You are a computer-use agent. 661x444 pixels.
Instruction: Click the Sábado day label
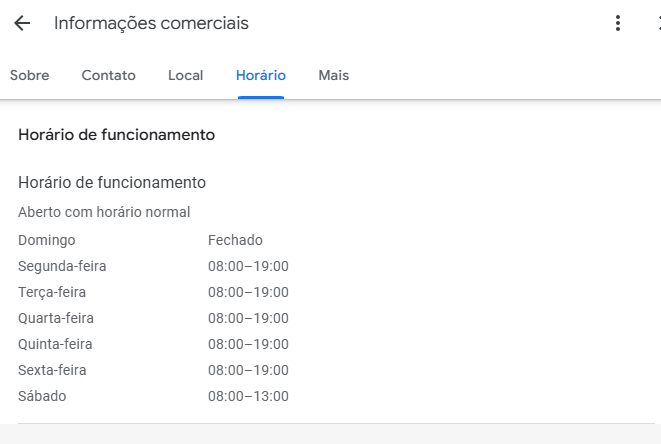(42, 396)
